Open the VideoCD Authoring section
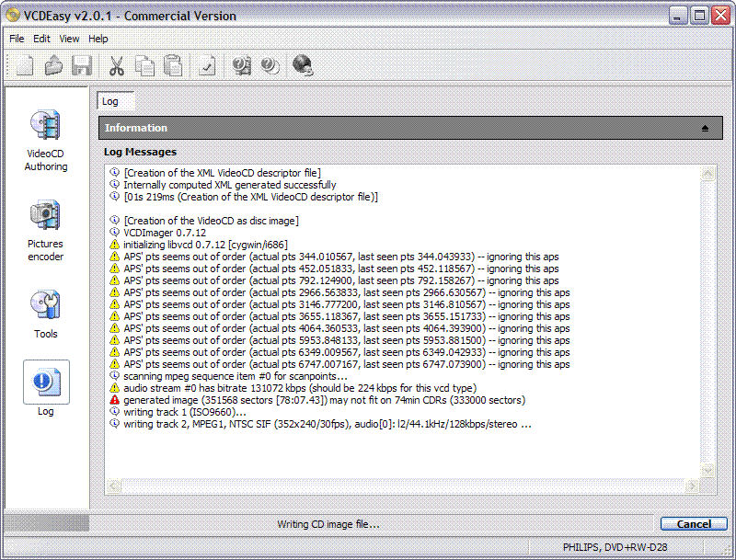The height and width of the screenshot is (560, 736). pyautogui.click(x=45, y=141)
